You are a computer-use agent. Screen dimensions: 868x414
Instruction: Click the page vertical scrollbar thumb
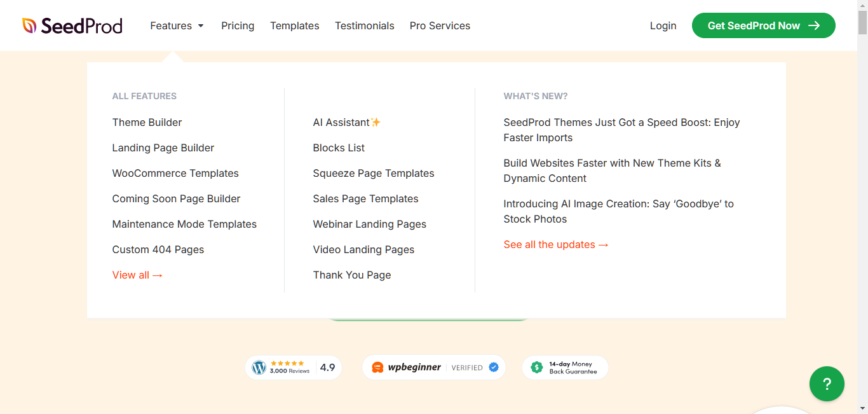[x=862, y=19]
